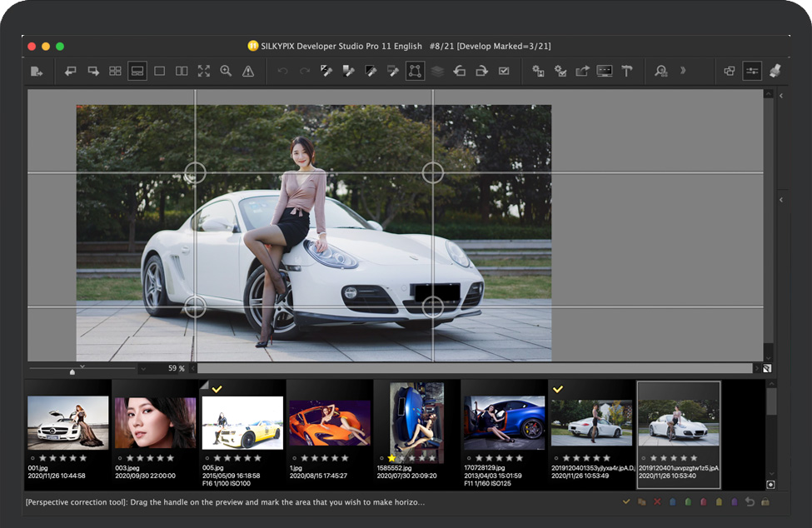
Task: Expand more toolbar items chevron
Action: tap(683, 72)
